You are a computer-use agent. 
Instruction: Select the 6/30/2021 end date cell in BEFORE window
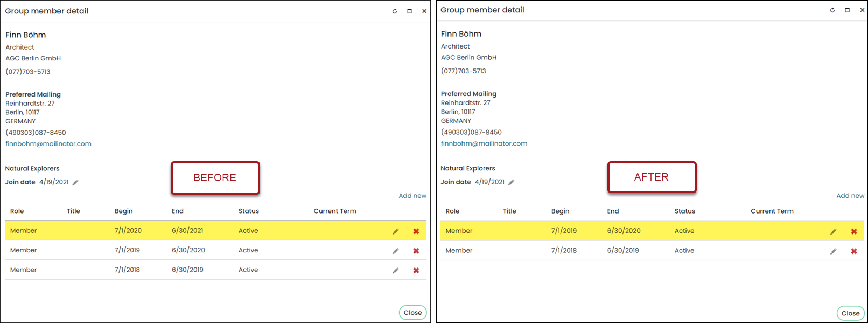tap(187, 231)
